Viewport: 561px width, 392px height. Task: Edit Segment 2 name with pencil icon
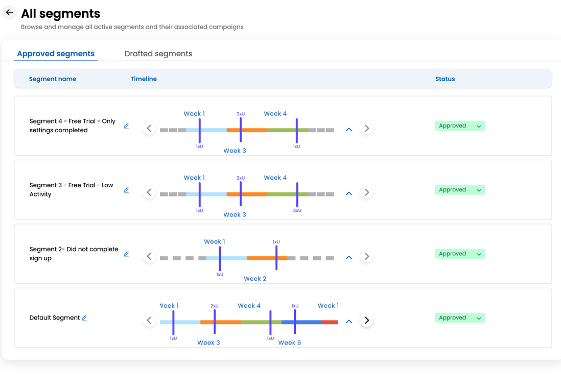click(x=126, y=254)
